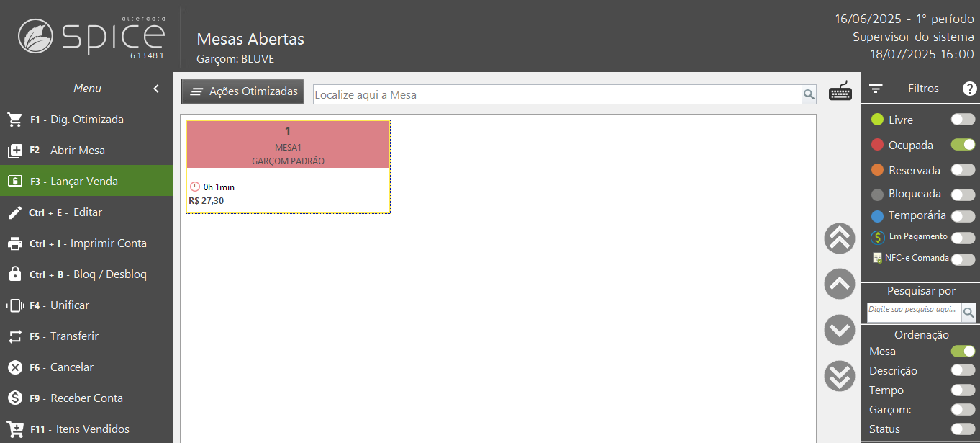This screenshot has height=443, width=980.
Task: Click the Pesquisar por search magnifier
Action: (968, 312)
